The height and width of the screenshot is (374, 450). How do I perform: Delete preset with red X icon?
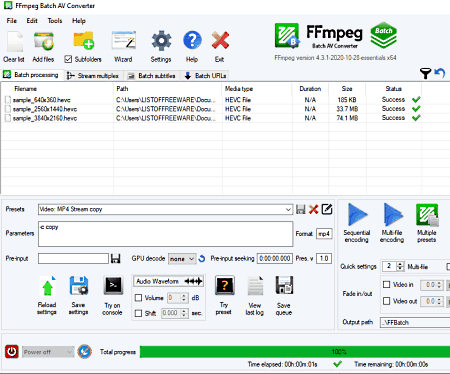[x=313, y=209]
